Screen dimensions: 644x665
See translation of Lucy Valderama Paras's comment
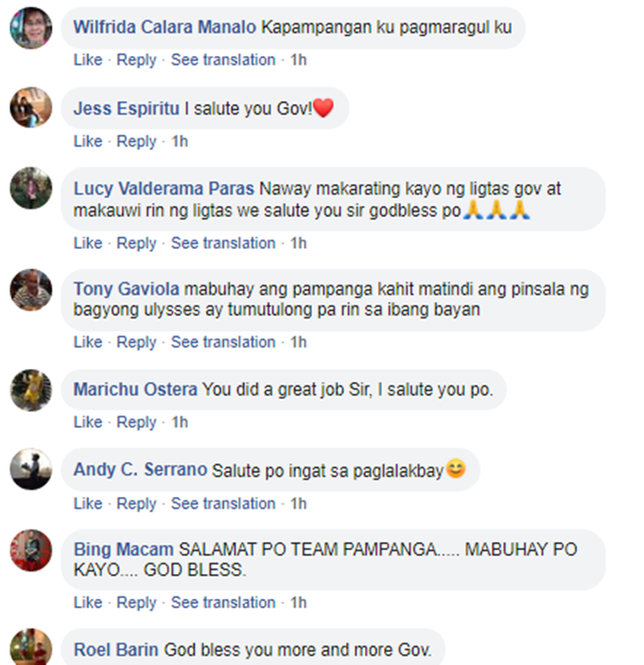(223, 243)
